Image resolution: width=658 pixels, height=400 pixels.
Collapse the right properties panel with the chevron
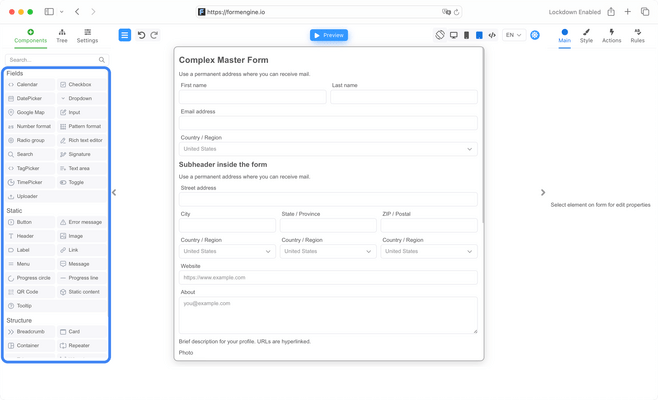543,193
